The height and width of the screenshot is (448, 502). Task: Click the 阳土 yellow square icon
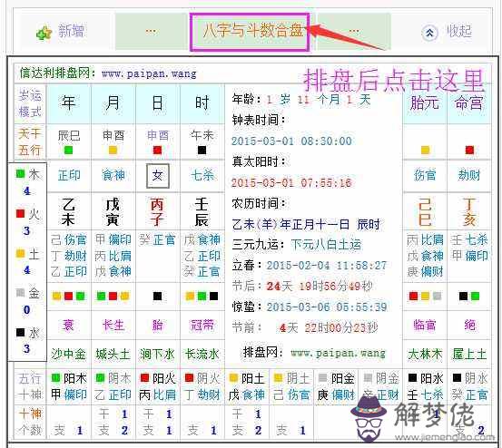[233, 378]
